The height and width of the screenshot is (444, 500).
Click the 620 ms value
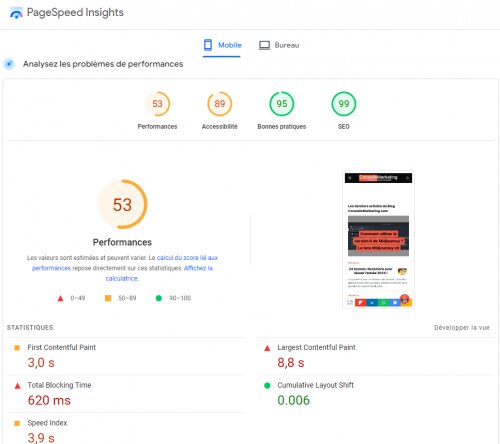tap(49, 400)
